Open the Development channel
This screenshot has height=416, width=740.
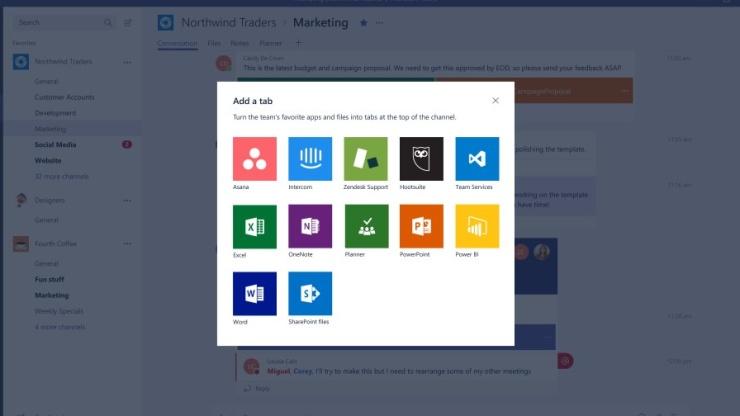[55, 113]
